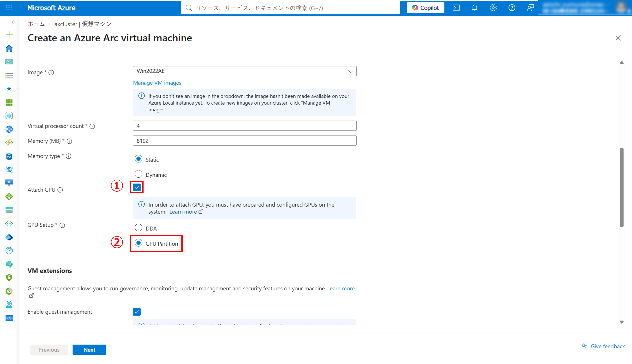Viewport: 632px width, 364px height.
Task: Open the more options ellipsis beside title
Action: (x=206, y=38)
